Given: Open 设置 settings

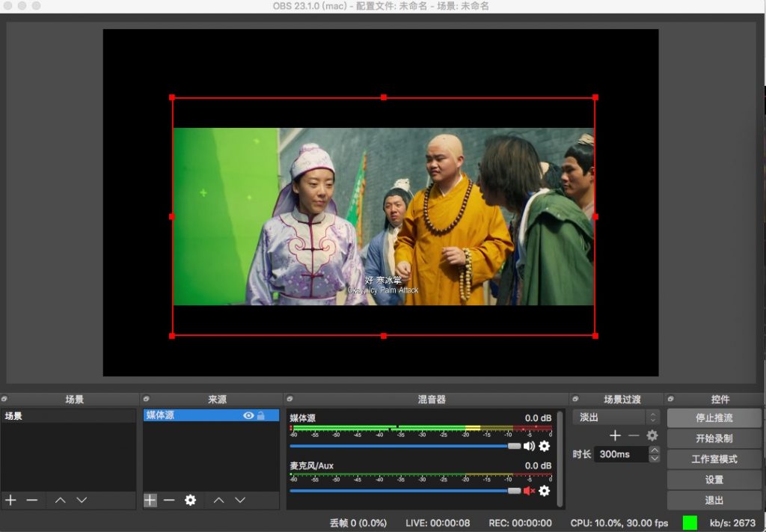Looking at the screenshot, I should pos(714,480).
